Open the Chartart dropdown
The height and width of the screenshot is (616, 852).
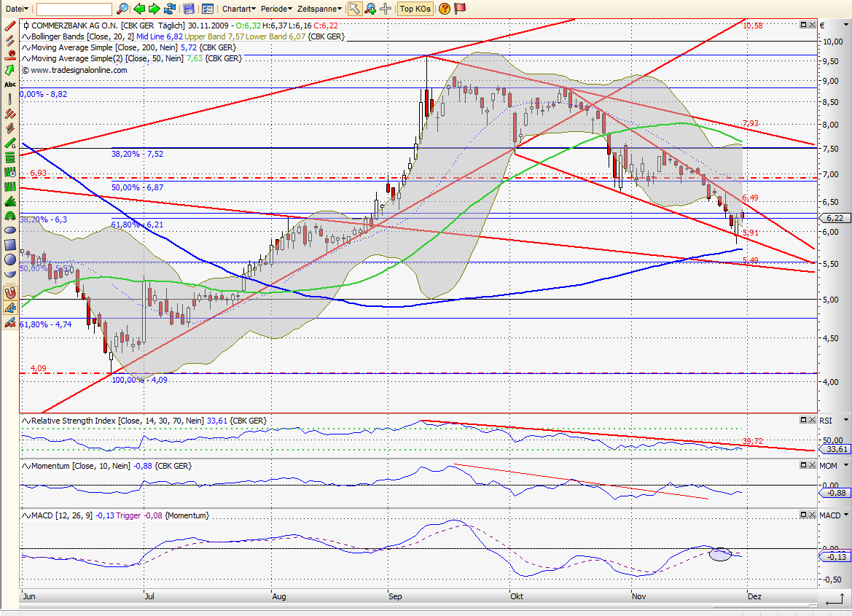point(238,9)
